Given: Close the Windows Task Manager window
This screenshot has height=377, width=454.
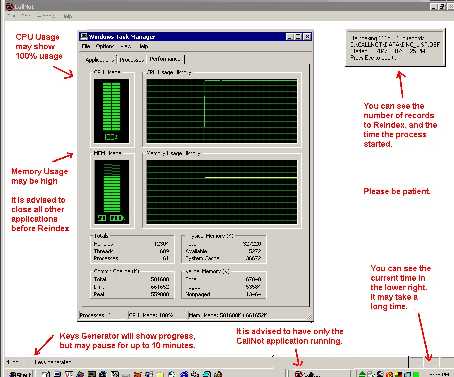Looking at the screenshot, I should 308,37.
